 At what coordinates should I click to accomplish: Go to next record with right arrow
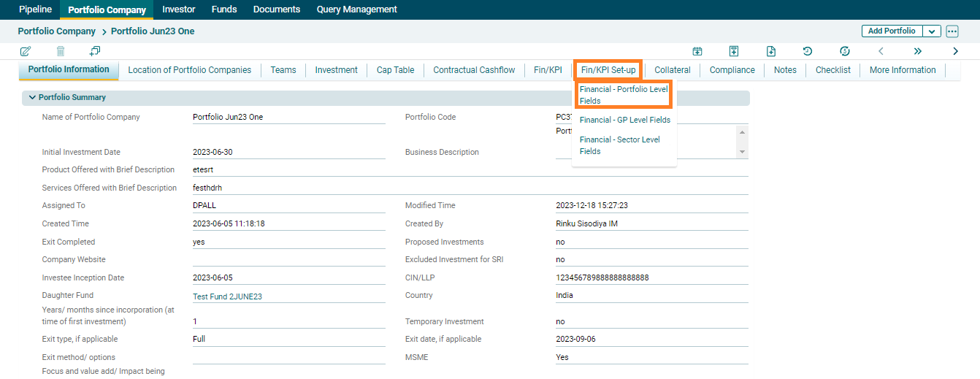tap(955, 51)
